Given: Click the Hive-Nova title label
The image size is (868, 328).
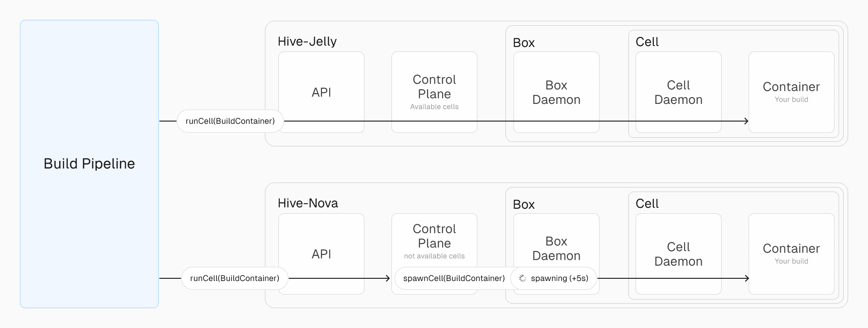Looking at the screenshot, I should click(x=307, y=203).
